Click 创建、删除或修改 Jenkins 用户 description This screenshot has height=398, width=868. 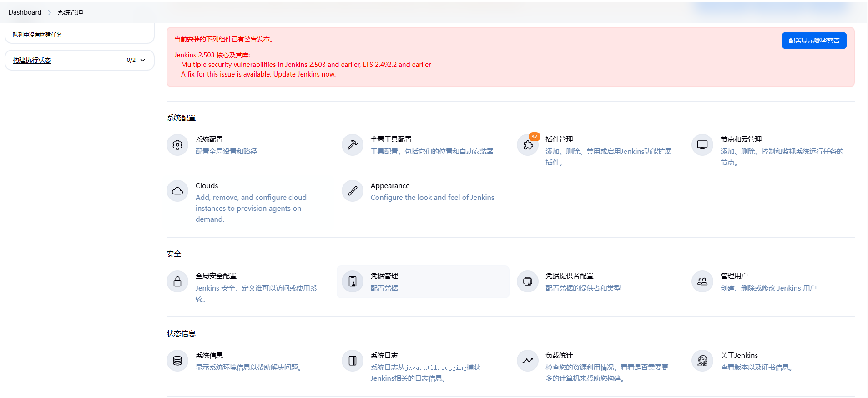tap(768, 288)
